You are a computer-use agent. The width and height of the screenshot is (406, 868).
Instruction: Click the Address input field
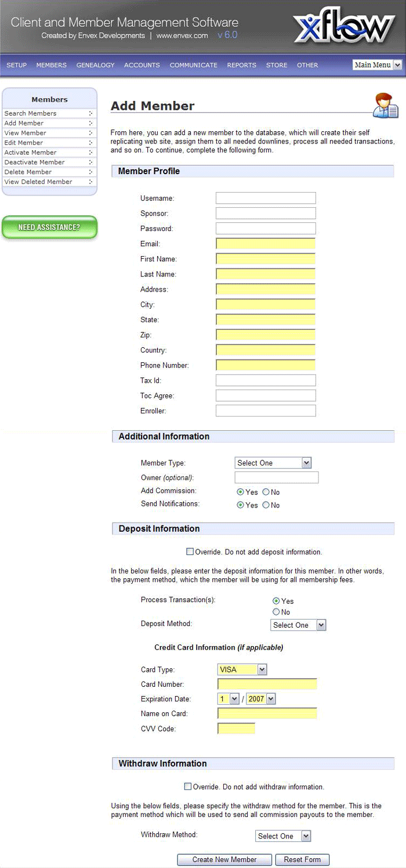[266, 289]
